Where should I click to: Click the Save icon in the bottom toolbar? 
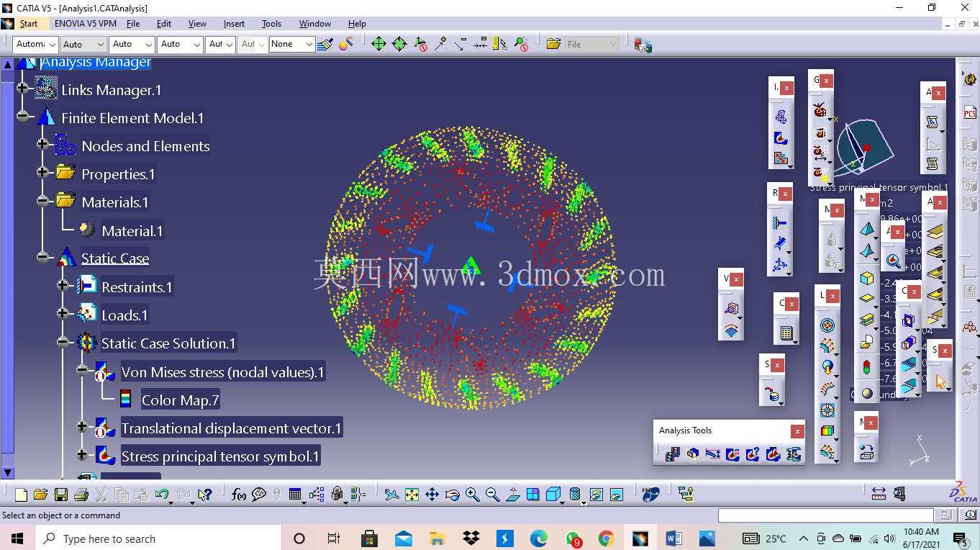(x=61, y=495)
